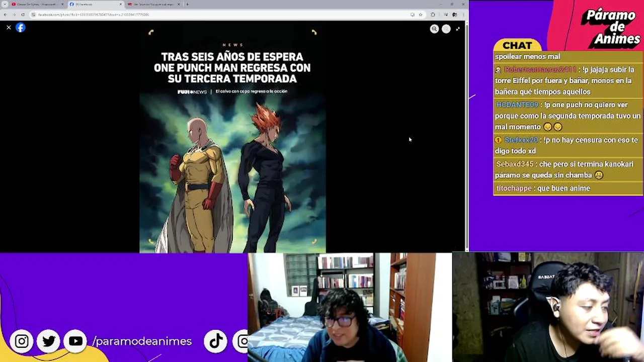Click the browser profile avatar icon
This screenshot has width=644, height=362.
pyautogui.click(x=455, y=15)
